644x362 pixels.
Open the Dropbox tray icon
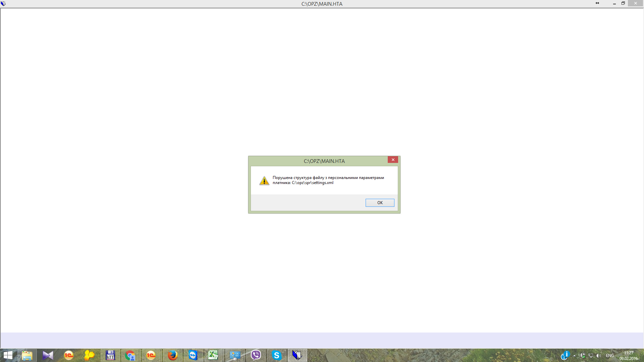(583, 356)
